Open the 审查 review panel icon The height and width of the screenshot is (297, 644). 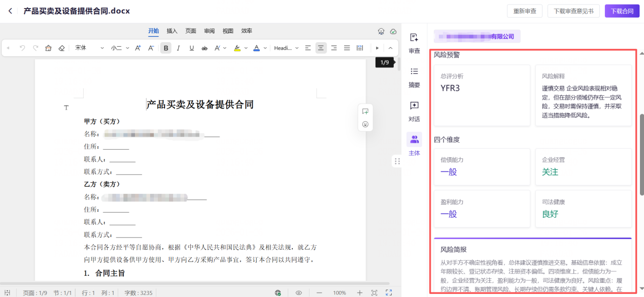[x=414, y=38]
